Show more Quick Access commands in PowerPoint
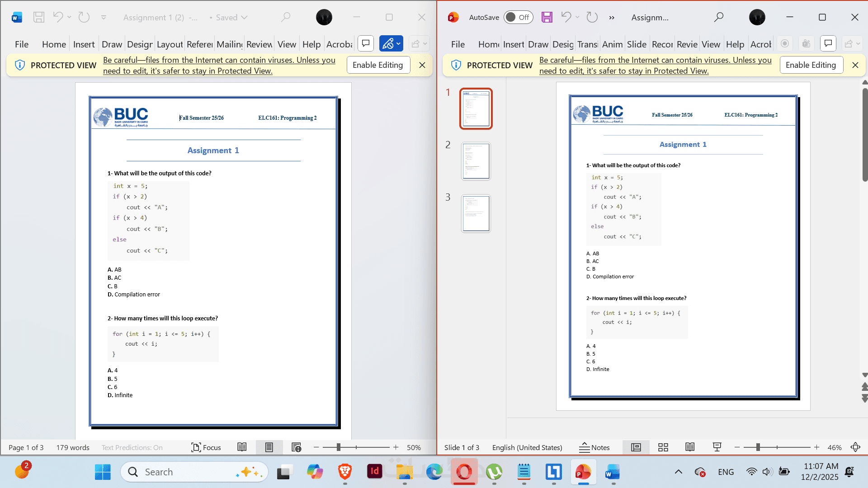The image size is (868, 488). [612, 17]
